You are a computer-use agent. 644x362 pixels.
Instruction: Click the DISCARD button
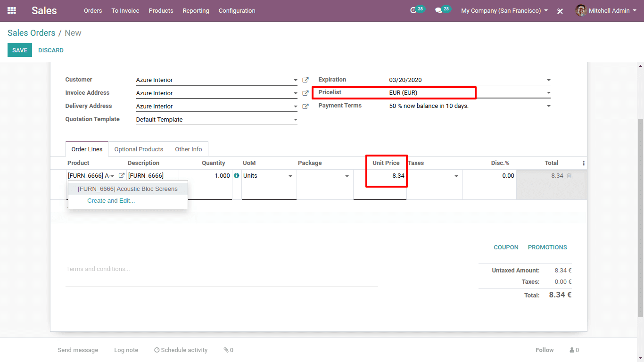51,50
